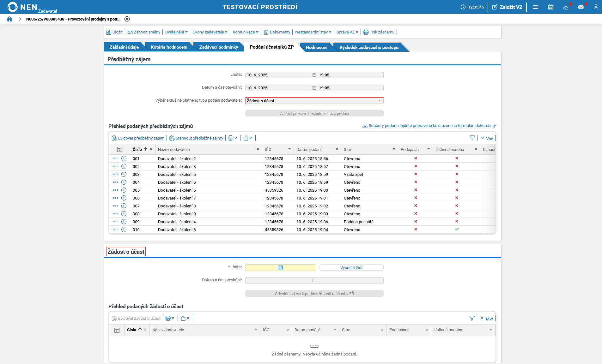This screenshot has height=364, width=602.
Task: Open the messages envelope icon
Action: (581, 7)
